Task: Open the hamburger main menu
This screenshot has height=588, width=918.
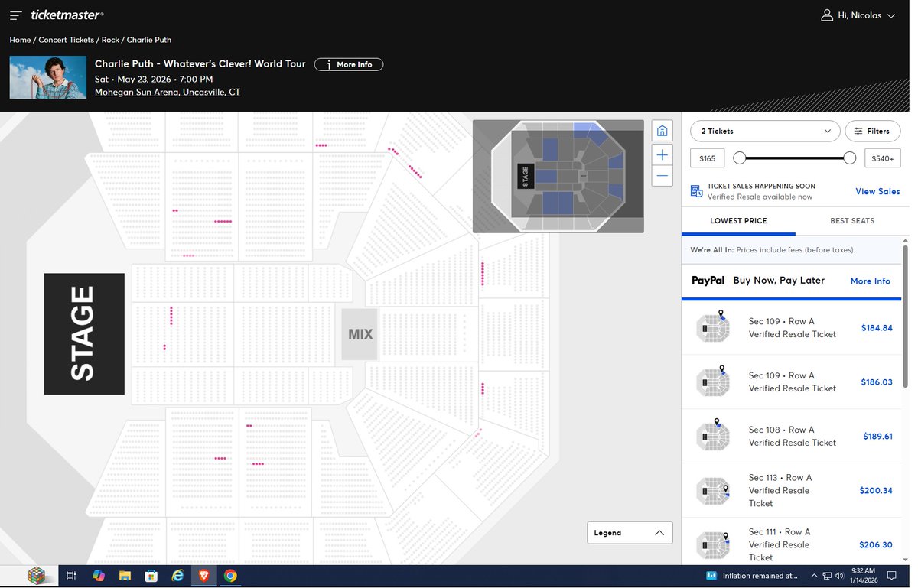Action: 15,15
